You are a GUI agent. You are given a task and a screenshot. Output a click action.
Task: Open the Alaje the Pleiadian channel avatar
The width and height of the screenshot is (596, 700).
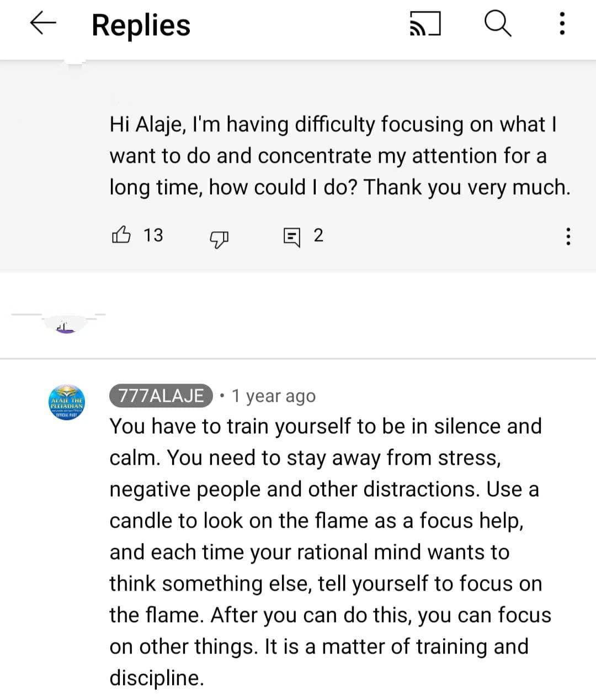(66, 402)
